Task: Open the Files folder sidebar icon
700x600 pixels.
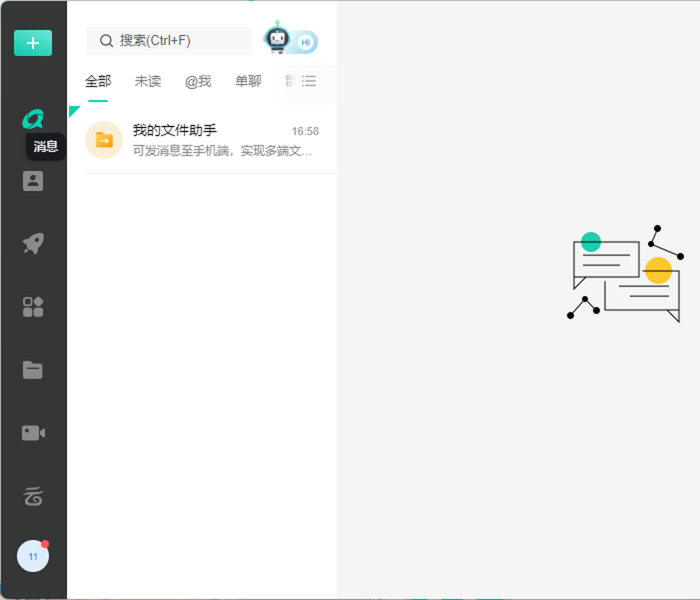Action: pyautogui.click(x=33, y=370)
